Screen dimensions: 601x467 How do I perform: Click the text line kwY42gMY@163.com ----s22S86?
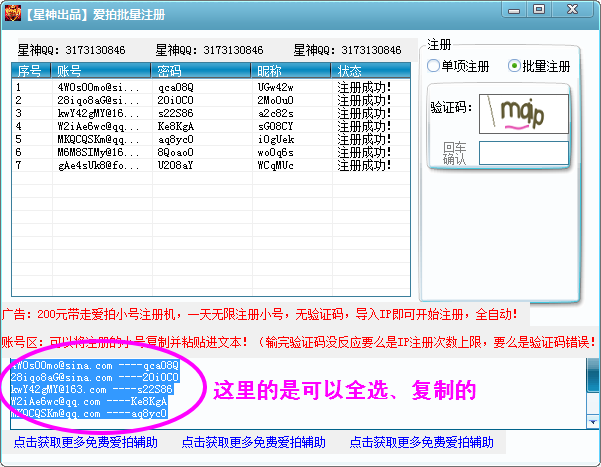(x=92, y=390)
